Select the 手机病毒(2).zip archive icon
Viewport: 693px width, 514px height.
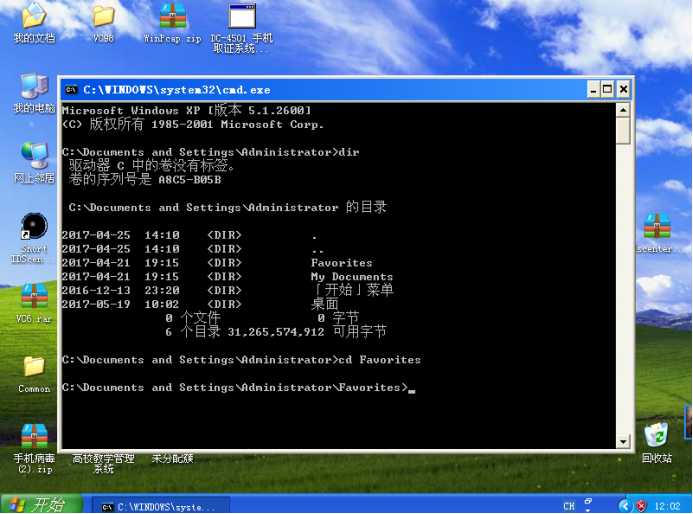point(34,448)
